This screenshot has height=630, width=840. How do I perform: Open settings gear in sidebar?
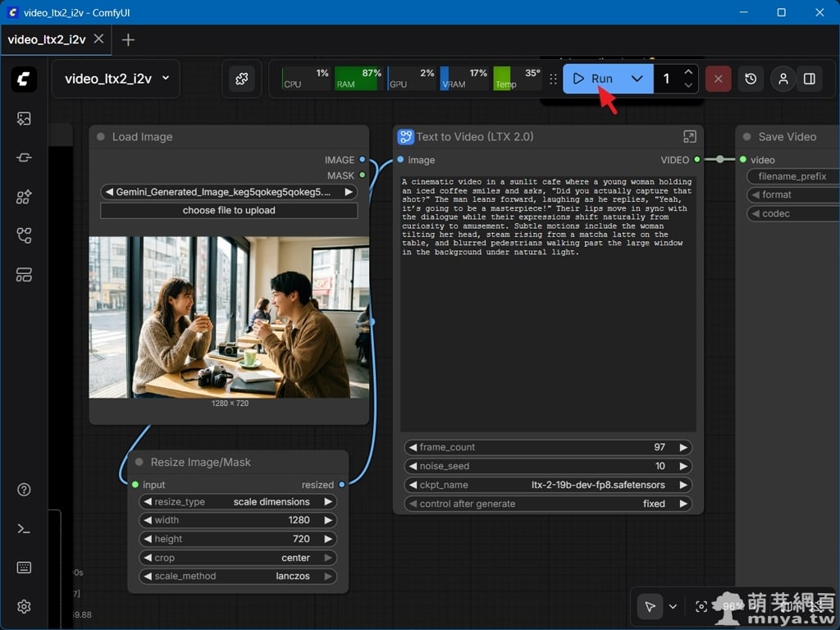click(x=24, y=606)
